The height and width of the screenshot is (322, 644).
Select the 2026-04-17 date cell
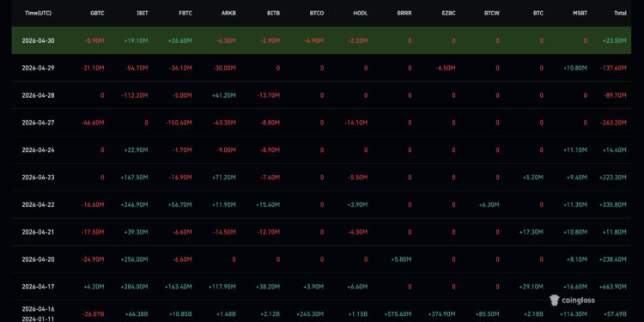click(x=38, y=287)
